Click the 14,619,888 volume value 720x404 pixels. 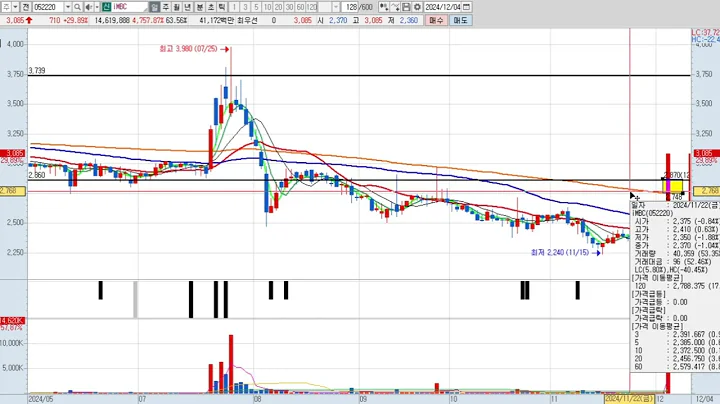112,20
